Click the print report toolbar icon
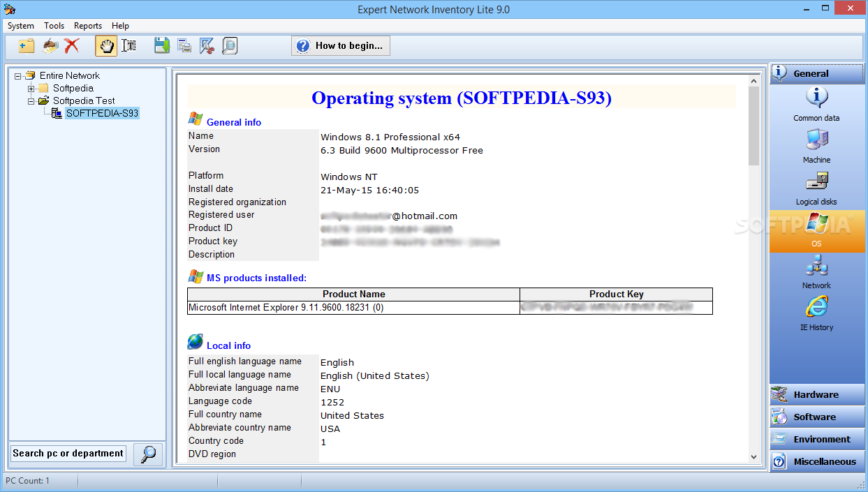Screen dimensions: 868x492 (x=184, y=46)
